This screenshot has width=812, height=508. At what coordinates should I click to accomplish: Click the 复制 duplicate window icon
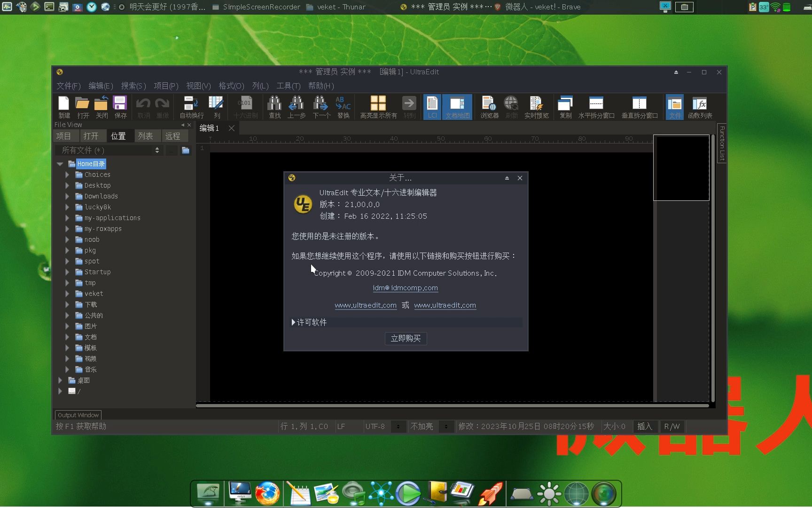click(565, 107)
